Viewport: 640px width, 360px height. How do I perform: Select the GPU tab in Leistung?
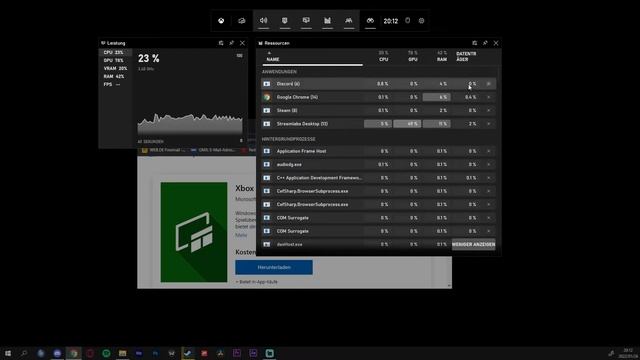(115, 60)
